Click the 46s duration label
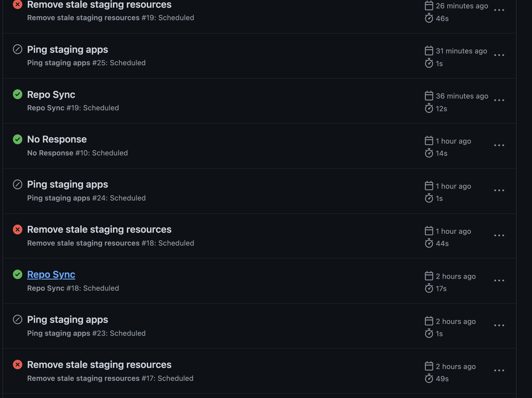The image size is (532, 398). [x=442, y=18]
